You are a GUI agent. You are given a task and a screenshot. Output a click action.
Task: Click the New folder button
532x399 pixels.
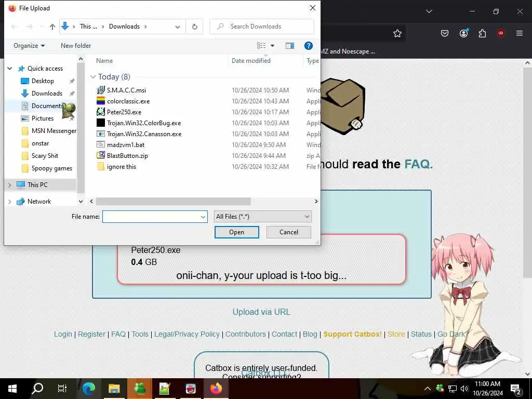[76, 46]
